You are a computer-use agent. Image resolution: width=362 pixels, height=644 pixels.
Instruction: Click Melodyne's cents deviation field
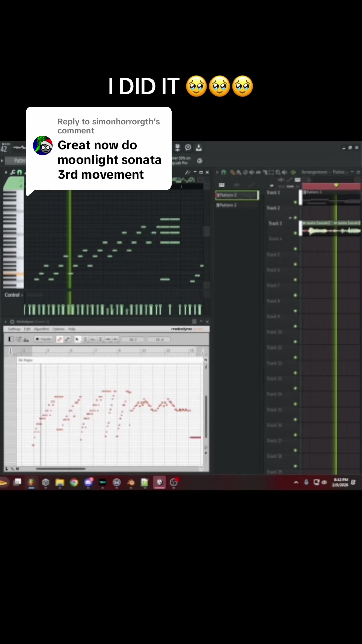[x=159, y=340]
